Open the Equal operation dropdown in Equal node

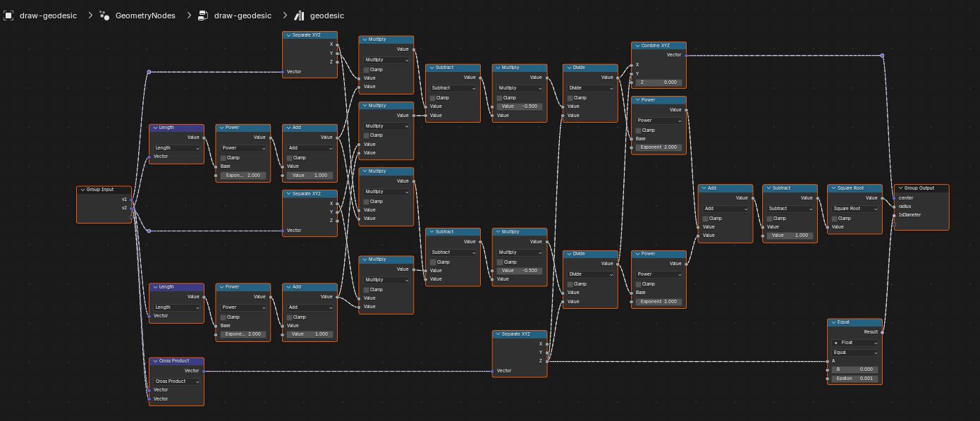(855, 352)
